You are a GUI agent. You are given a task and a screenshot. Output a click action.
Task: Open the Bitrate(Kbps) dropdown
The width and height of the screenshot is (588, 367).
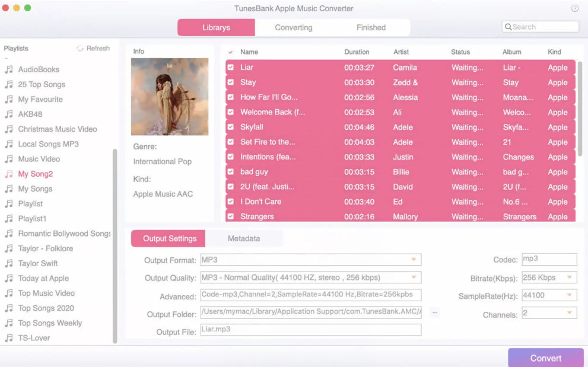pyautogui.click(x=569, y=277)
